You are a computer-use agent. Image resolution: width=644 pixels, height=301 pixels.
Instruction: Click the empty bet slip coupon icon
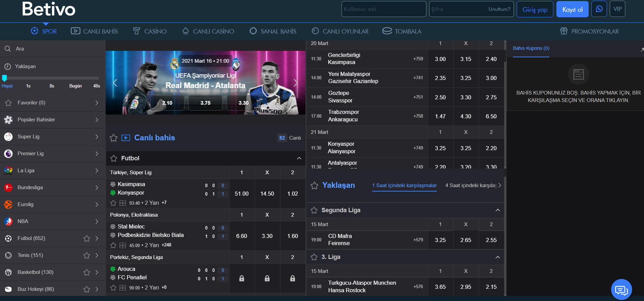coord(578,74)
